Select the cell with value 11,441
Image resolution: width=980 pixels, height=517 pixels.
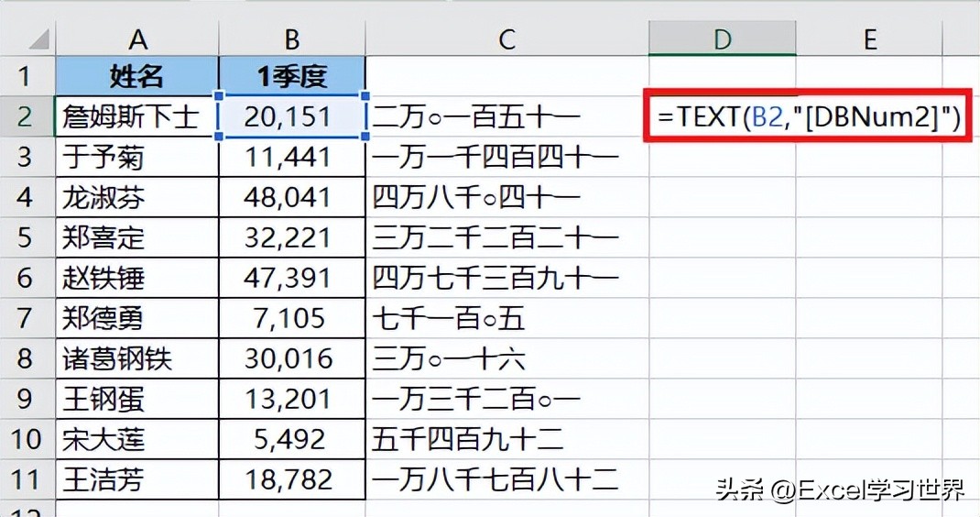(292, 157)
